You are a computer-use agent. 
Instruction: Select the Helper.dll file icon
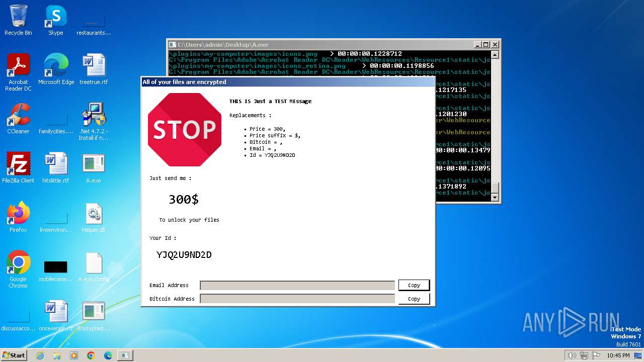[x=94, y=217]
